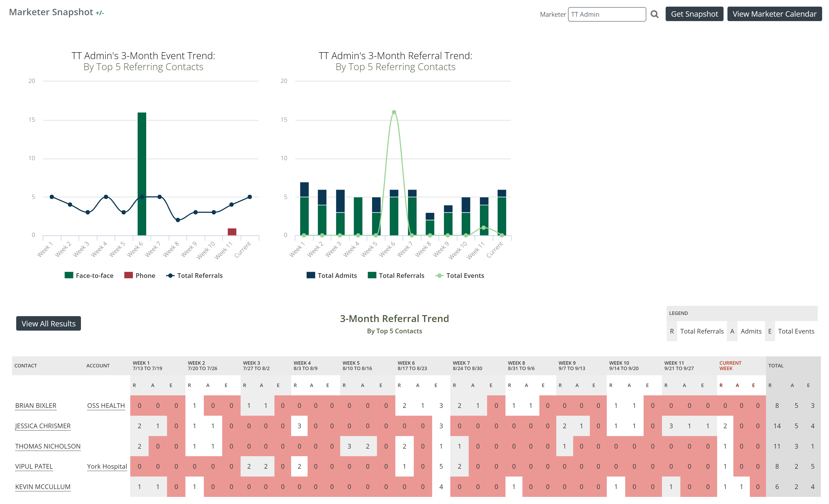829x504 pixels.
Task: Open View Marketer Calendar
Action: pyautogui.click(x=774, y=14)
